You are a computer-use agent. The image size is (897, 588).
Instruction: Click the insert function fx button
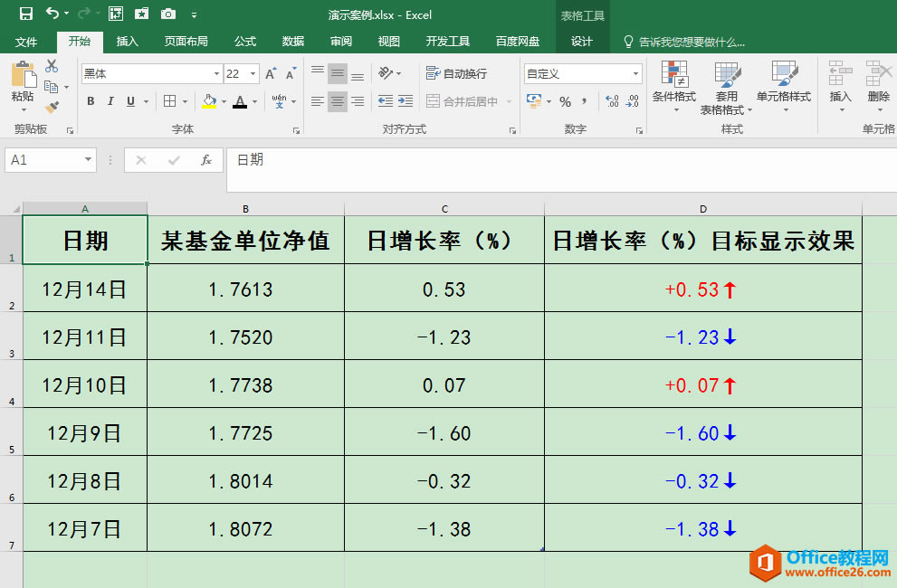206,160
